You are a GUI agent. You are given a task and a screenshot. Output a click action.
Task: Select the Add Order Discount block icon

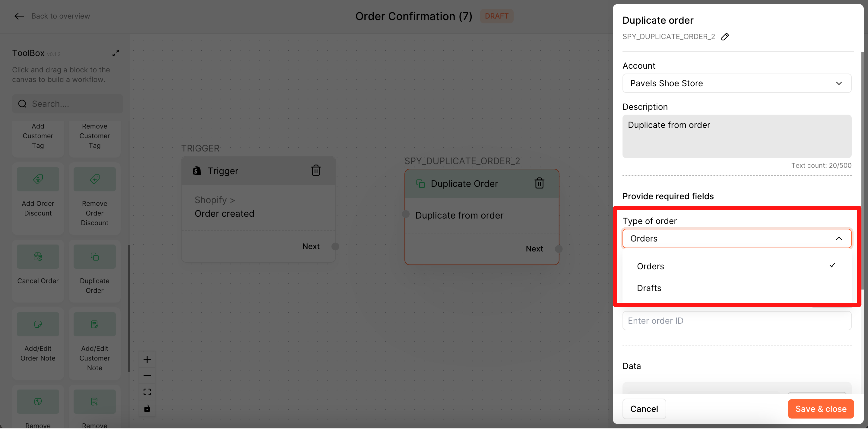point(38,179)
